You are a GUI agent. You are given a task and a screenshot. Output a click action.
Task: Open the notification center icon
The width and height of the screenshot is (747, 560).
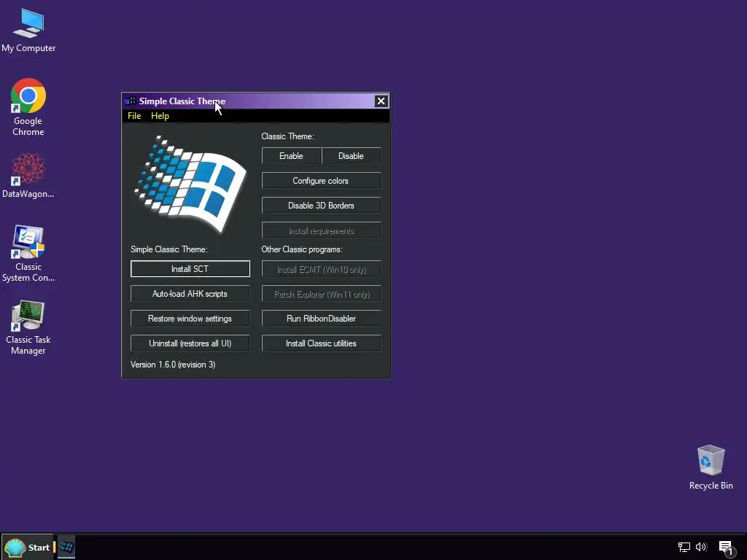coord(727,548)
